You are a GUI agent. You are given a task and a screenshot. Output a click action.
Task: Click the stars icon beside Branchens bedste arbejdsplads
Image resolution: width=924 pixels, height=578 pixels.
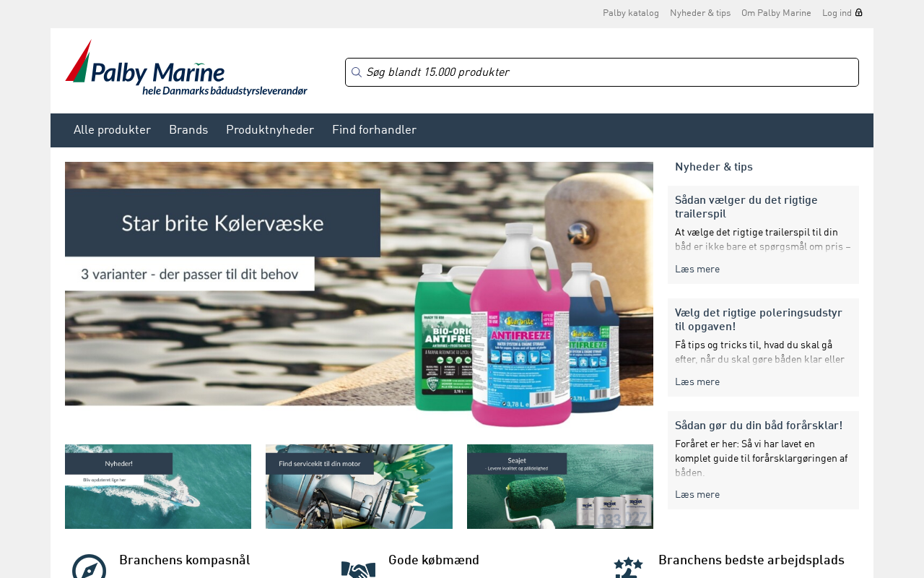point(628,567)
